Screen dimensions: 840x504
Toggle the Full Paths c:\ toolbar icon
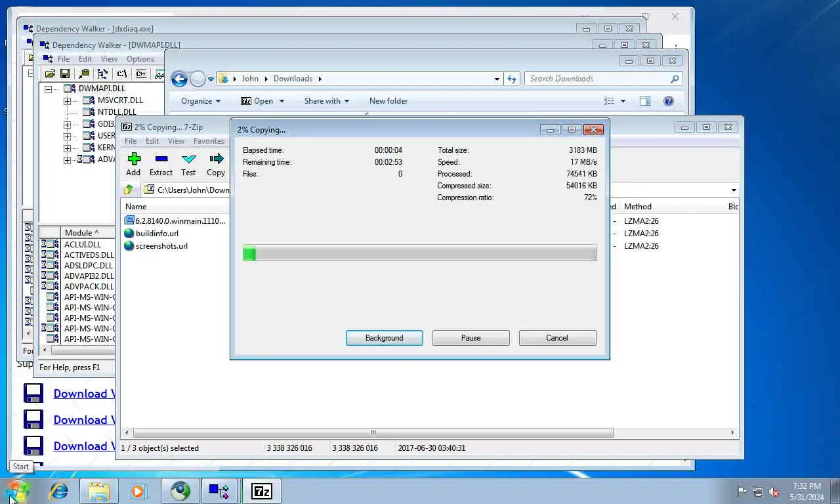[x=121, y=74]
